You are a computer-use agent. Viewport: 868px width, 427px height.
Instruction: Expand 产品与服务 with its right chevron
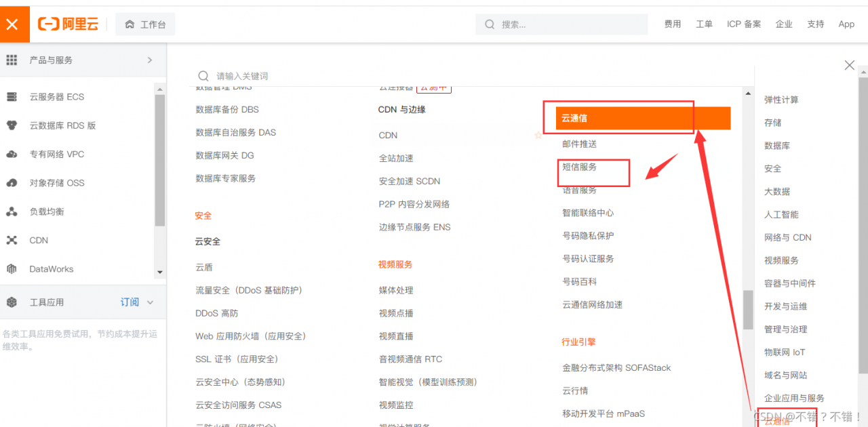pyautogui.click(x=150, y=60)
